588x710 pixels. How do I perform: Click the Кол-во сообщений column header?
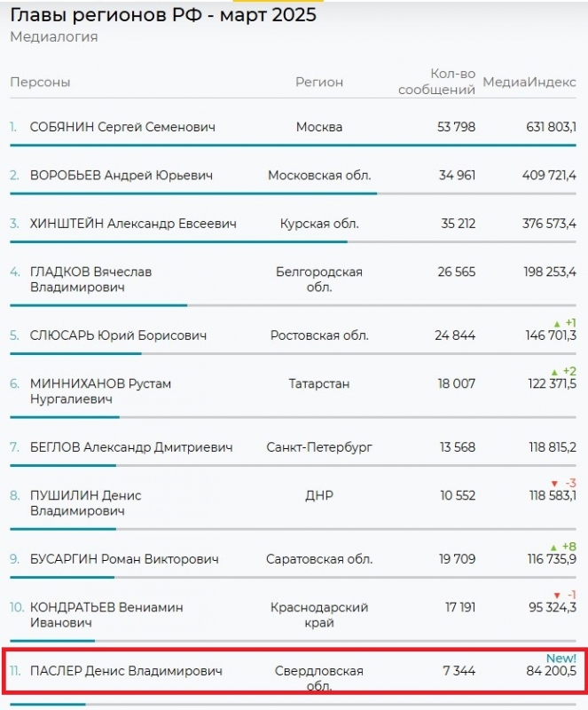pyautogui.click(x=437, y=83)
